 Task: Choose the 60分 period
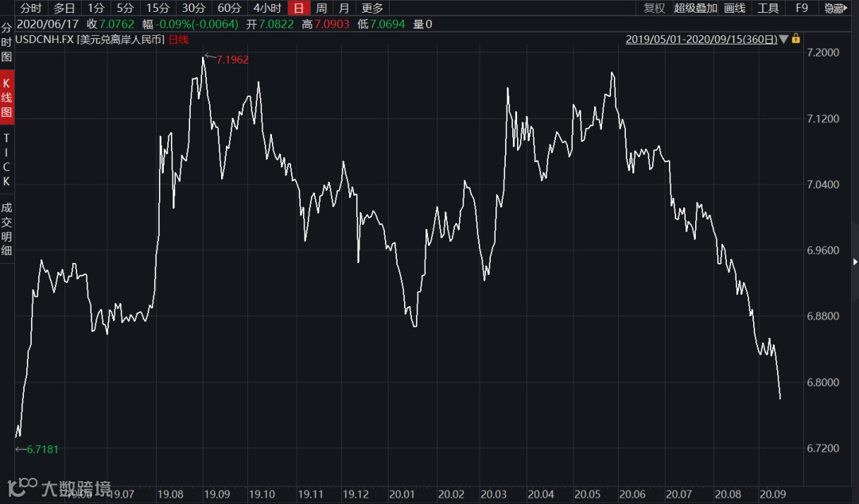point(229,8)
